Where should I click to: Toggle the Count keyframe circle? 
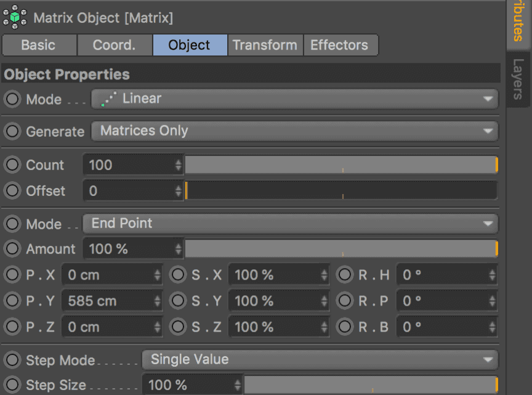[x=12, y=165]
